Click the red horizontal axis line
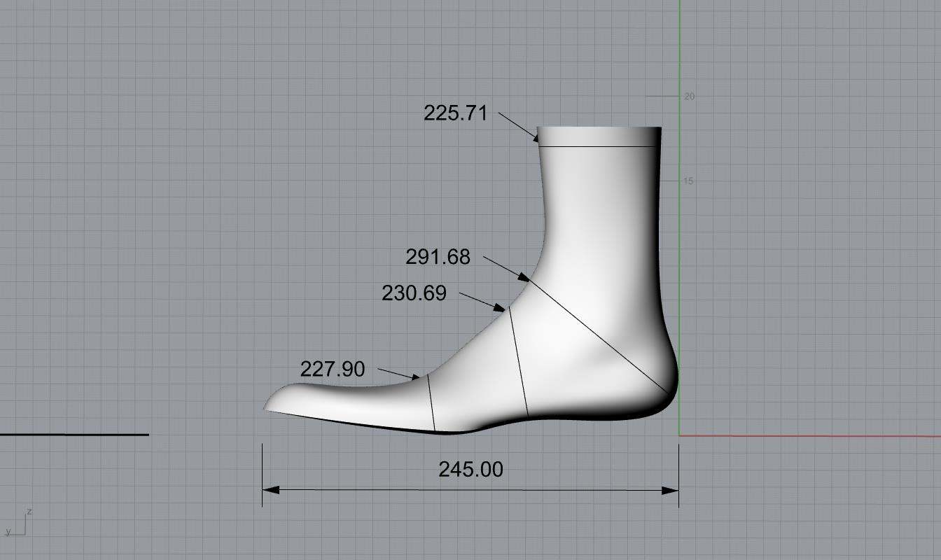Screen dimensions: 941x560 (810, 436)
